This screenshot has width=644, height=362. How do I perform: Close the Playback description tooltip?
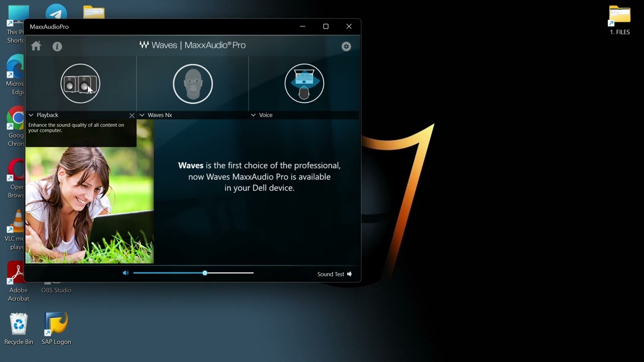click(132, 115)
